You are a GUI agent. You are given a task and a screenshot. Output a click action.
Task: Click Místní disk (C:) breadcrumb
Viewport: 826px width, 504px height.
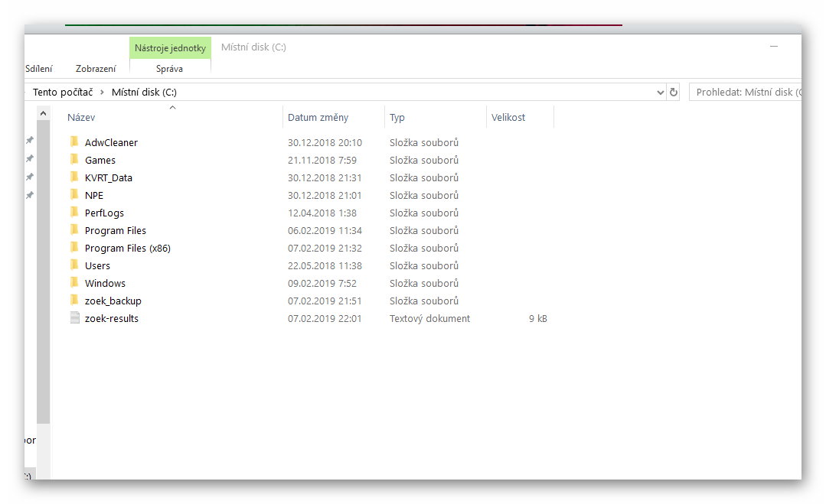145,92
